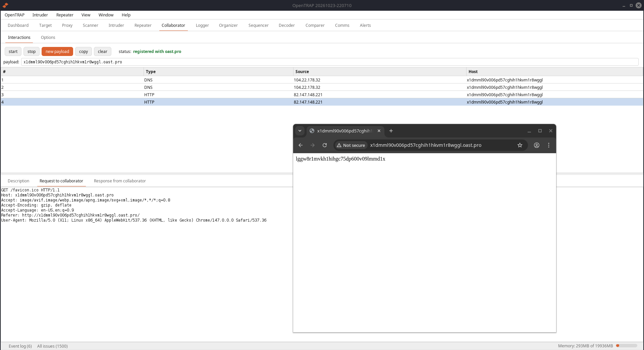The image size is (644, 350).
Task: Open Response from collaborator tab
Action: [120, 181]
